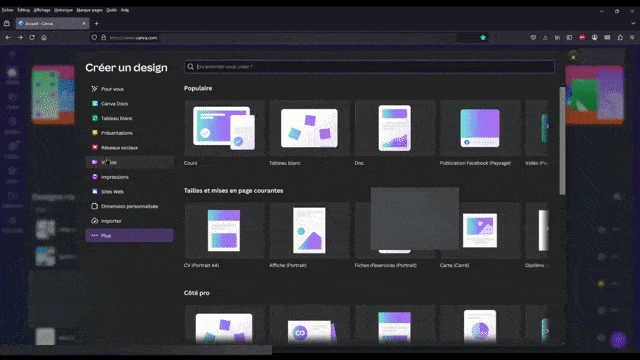The image size is (640, 360).
Task: Click the tracking protection shield icon
Action: click(94, 38)
